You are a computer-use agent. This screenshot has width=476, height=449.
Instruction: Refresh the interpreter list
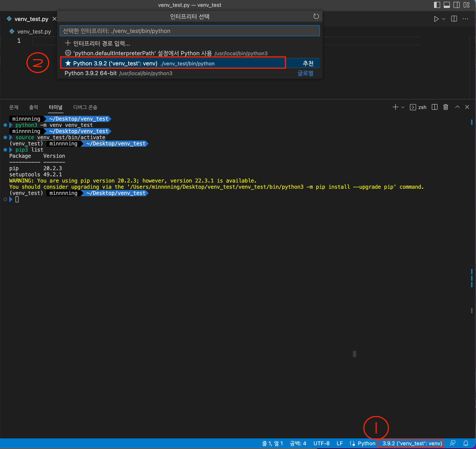tap(316, 16)
